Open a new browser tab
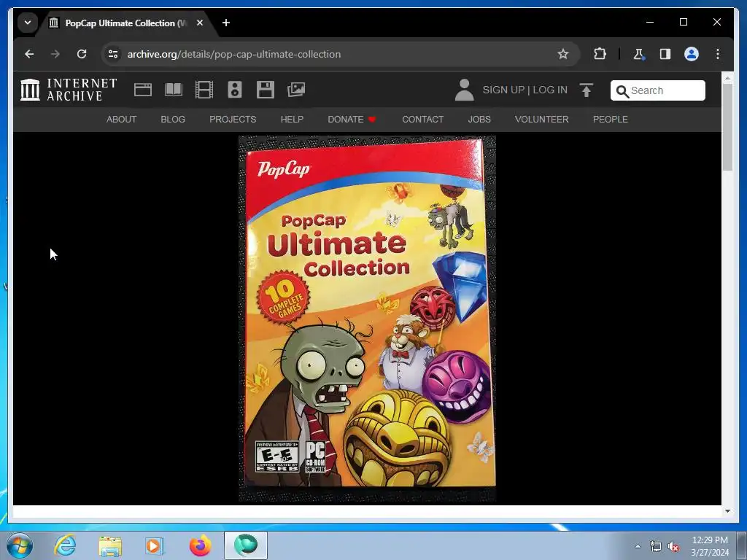This screenshot has height=560, width=747. [x=226, y=23]
